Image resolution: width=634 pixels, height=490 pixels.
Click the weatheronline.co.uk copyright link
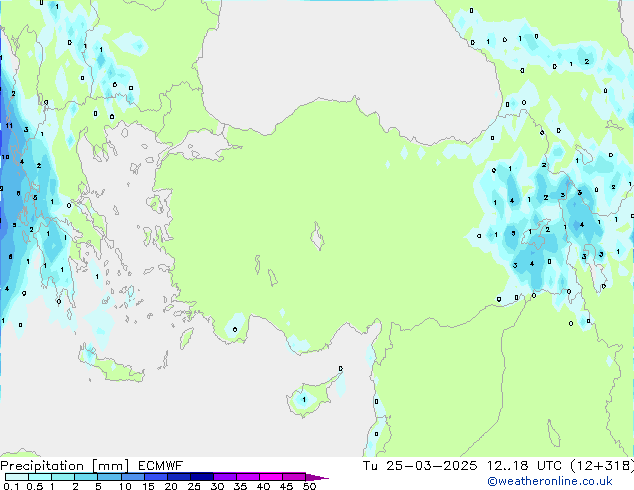pyautogui.click(x=549, y=481)
